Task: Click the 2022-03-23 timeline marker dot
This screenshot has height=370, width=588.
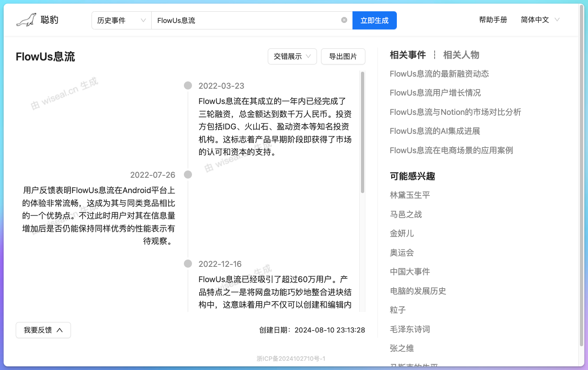Action: click(188, 85)
